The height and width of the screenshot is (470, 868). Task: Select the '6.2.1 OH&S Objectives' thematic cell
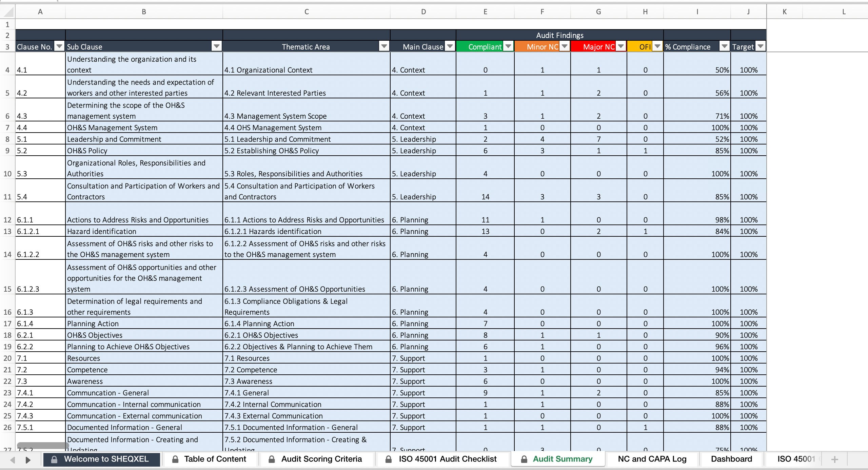[x=307, y=335]
